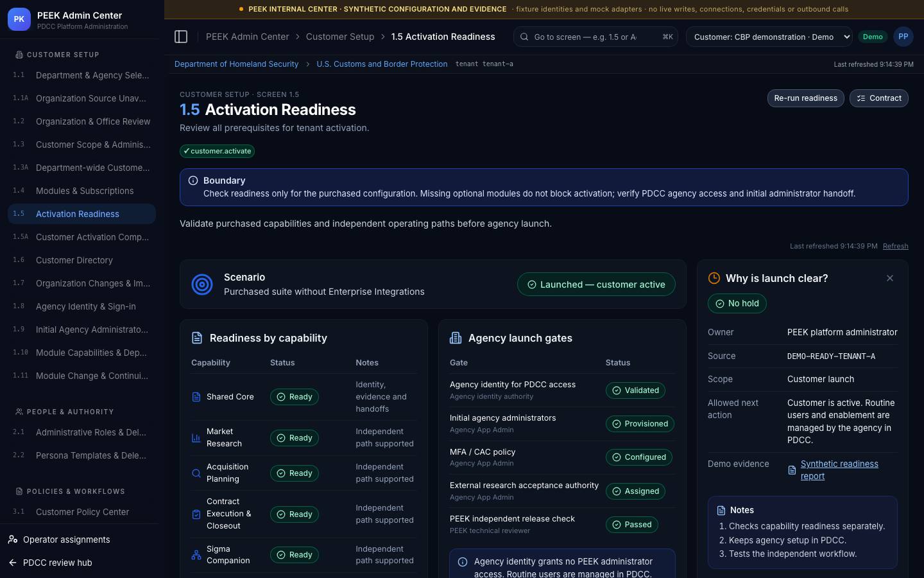
Task: Click the Sigma Companion network icon
Action: pos(196,555)
